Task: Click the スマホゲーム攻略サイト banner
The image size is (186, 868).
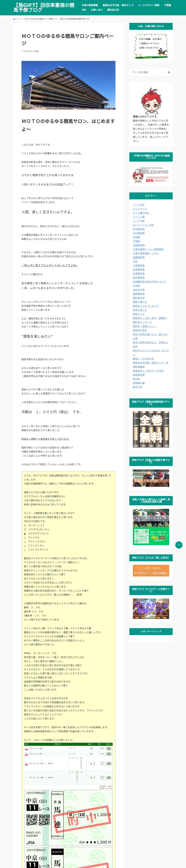Action: tap(151, 609)
